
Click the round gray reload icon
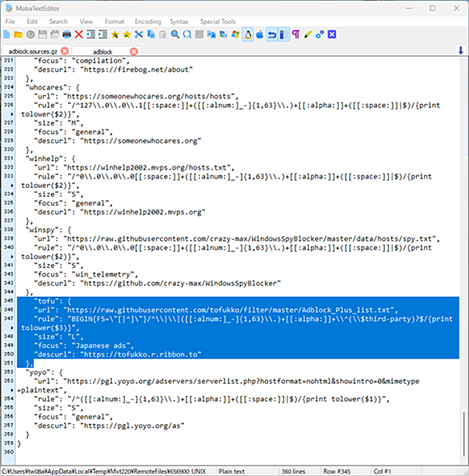coord(30,34)
